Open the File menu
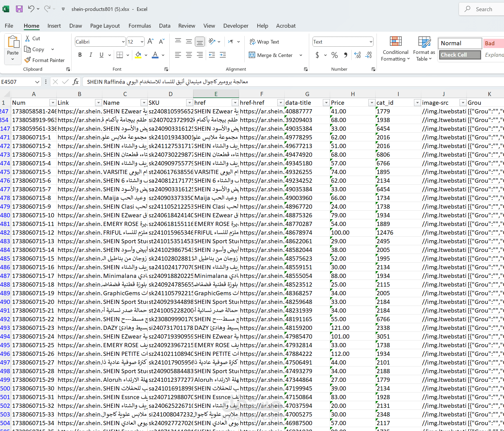The width and height of the screenshot is (504, 431). [x=9, y=26]
